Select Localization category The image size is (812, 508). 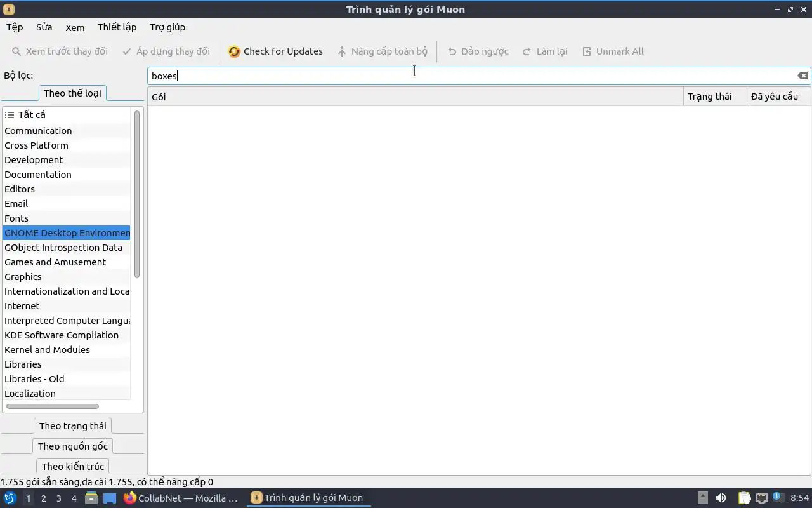(67, 394)
